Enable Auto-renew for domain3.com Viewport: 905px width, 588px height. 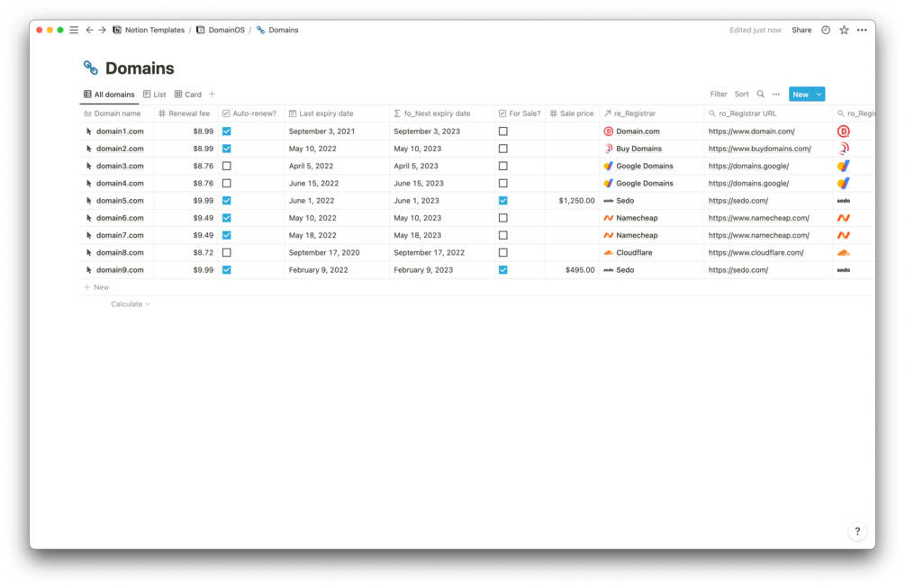[x=226, y=167]
